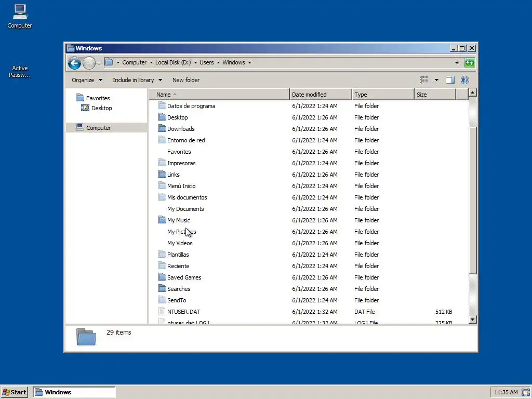Image resolution: width=532 pixels, height=399 pixels.
Task: Click the New folder button
Action: pyautogui.click(x=186, y=80)
